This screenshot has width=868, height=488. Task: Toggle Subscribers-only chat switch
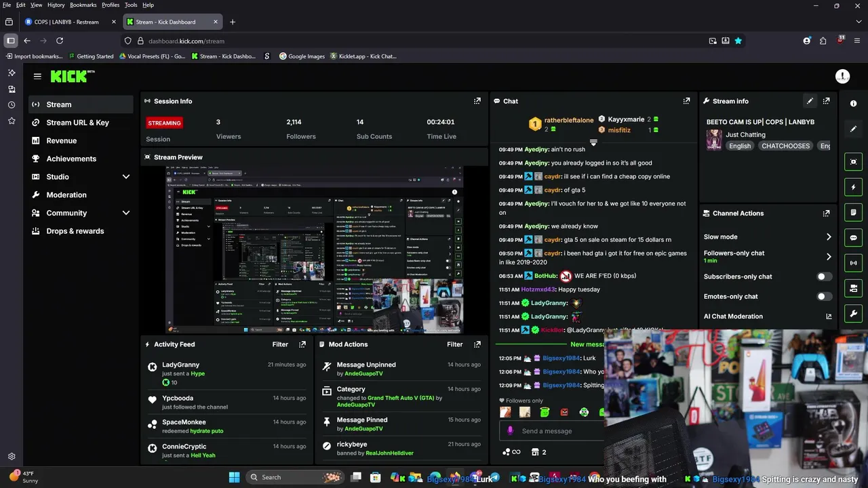point(824,277)
